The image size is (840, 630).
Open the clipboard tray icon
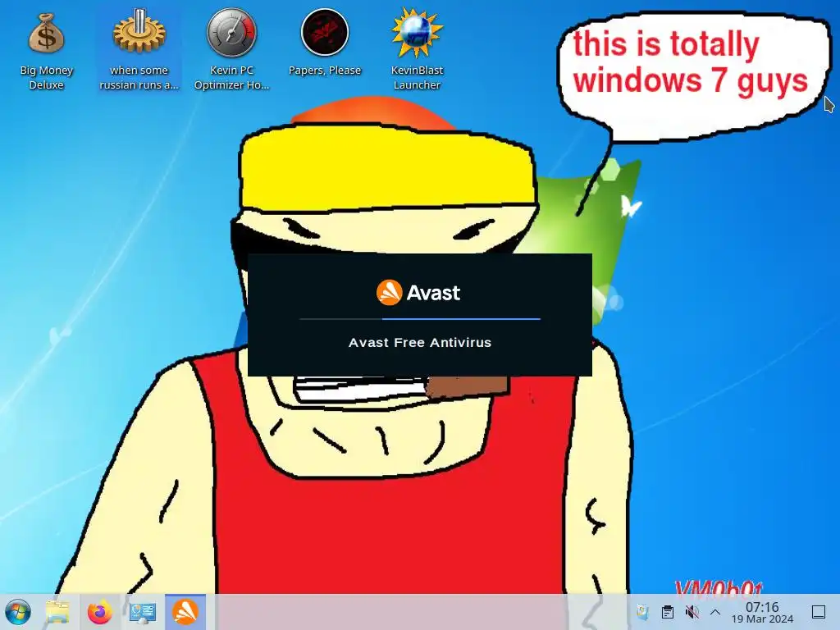tap(668, 612)
